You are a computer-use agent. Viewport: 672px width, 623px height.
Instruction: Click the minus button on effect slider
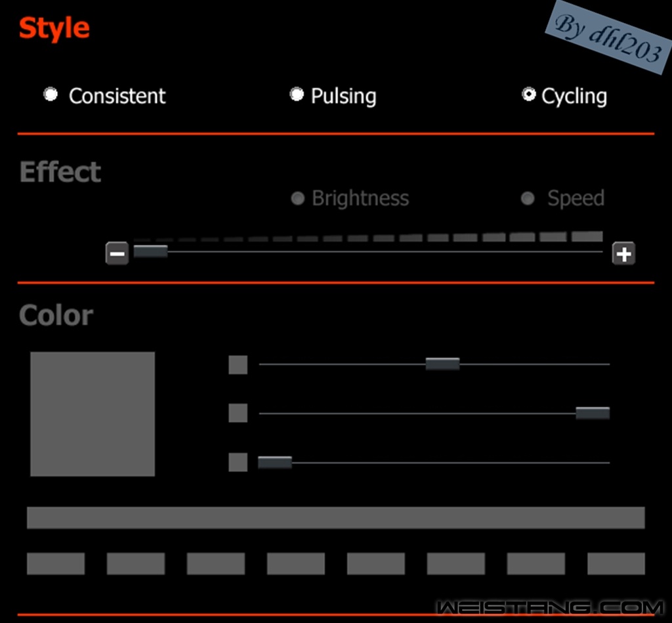tap(117, 253)
